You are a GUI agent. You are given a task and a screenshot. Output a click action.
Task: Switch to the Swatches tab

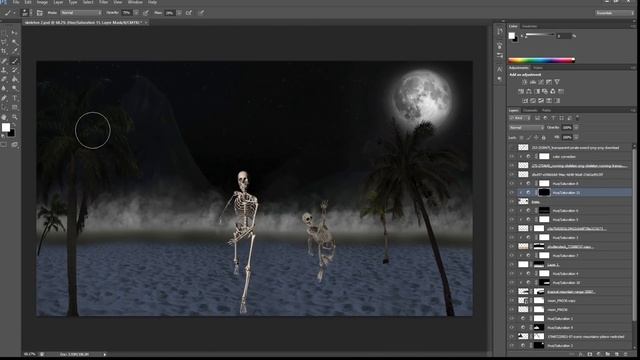pyautogui.click(x=530, y=27)
